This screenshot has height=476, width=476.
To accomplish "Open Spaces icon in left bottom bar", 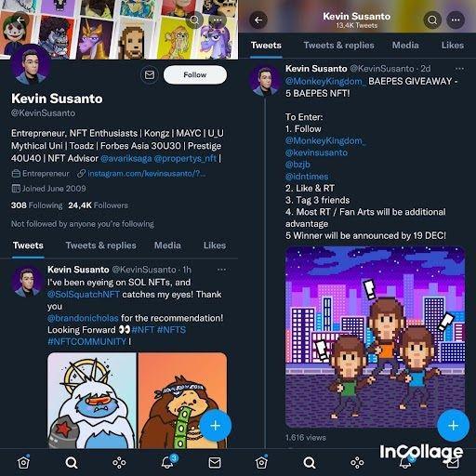I will pos(119,463).
